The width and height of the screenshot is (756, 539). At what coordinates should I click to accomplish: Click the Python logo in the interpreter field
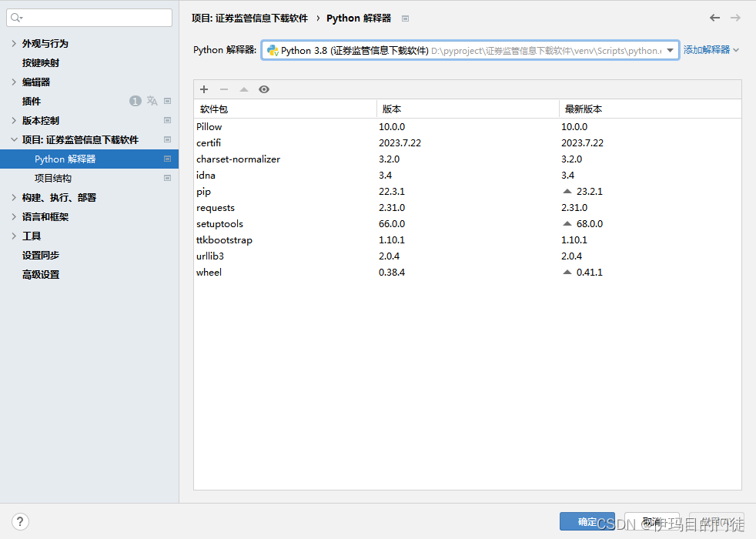[274, 49]
